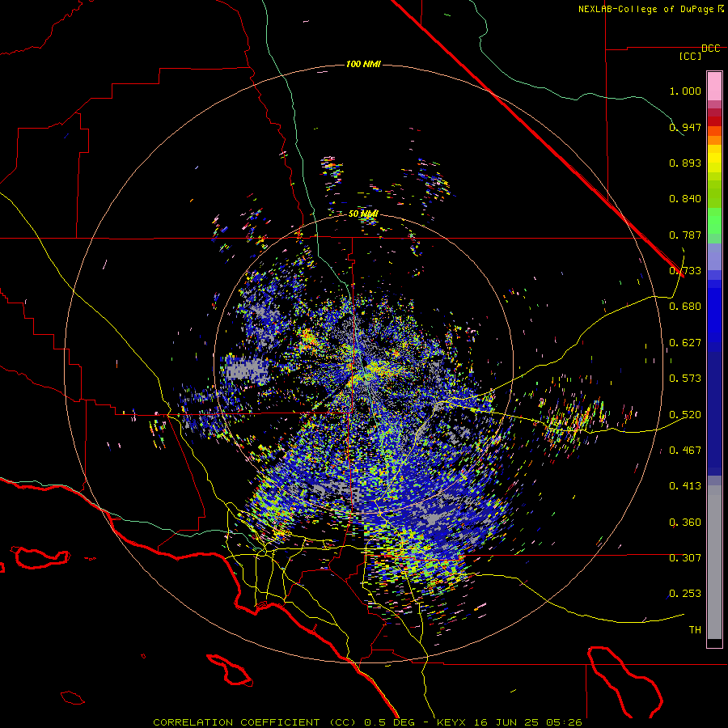This screenshot has width=728, height=728.
Task: Click the 0.840 color scale label
Action: click(x=685, y=199)
